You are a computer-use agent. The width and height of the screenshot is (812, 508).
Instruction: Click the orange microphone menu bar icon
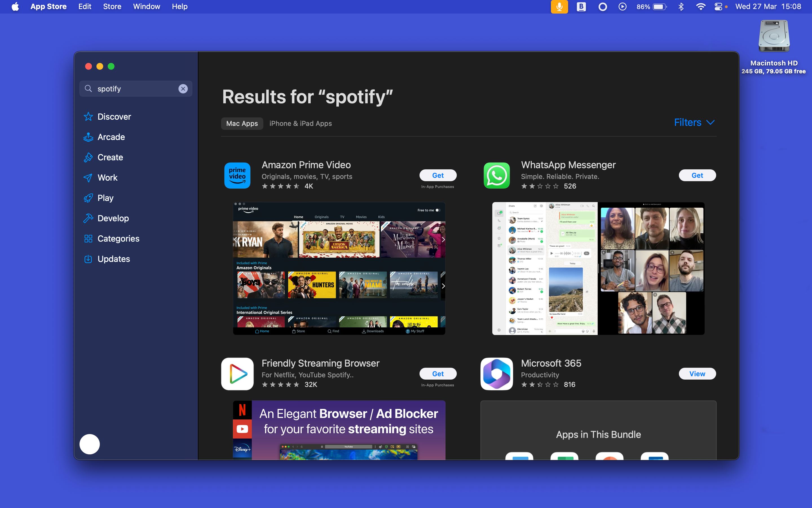[559, 7]
